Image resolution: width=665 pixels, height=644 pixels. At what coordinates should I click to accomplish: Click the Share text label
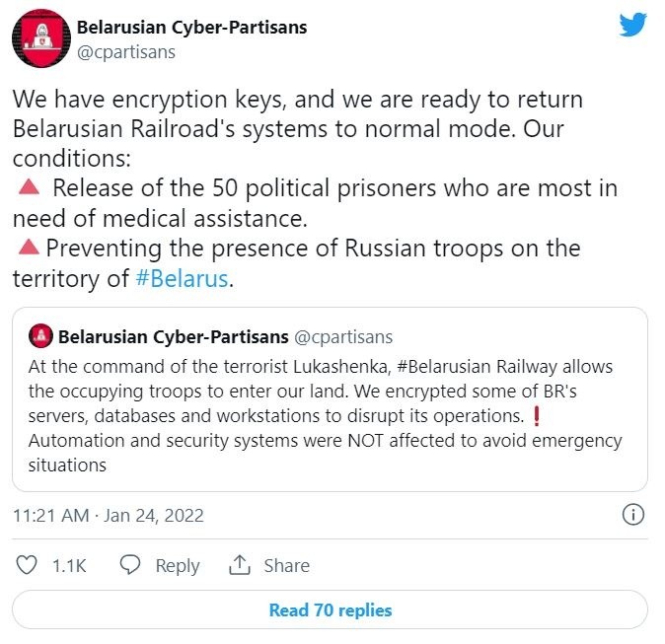click(286, 566)
